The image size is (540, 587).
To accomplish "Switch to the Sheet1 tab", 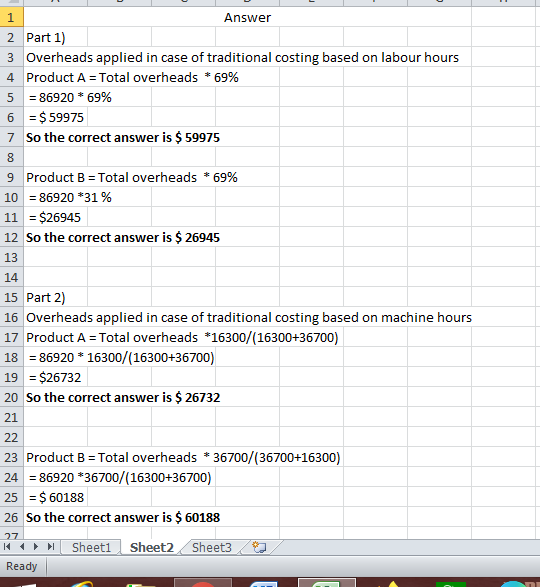I will 91,547.
